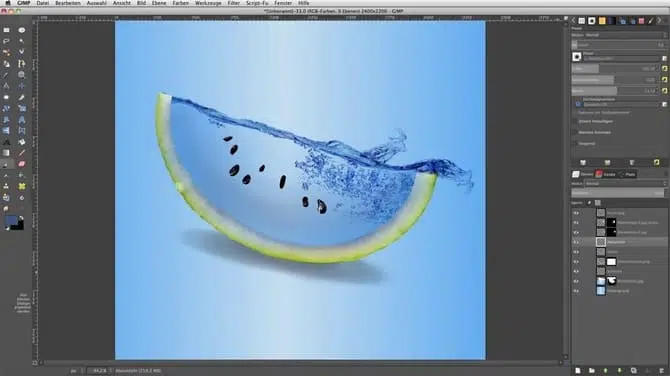Open the Filter menu

pos(233,3)
